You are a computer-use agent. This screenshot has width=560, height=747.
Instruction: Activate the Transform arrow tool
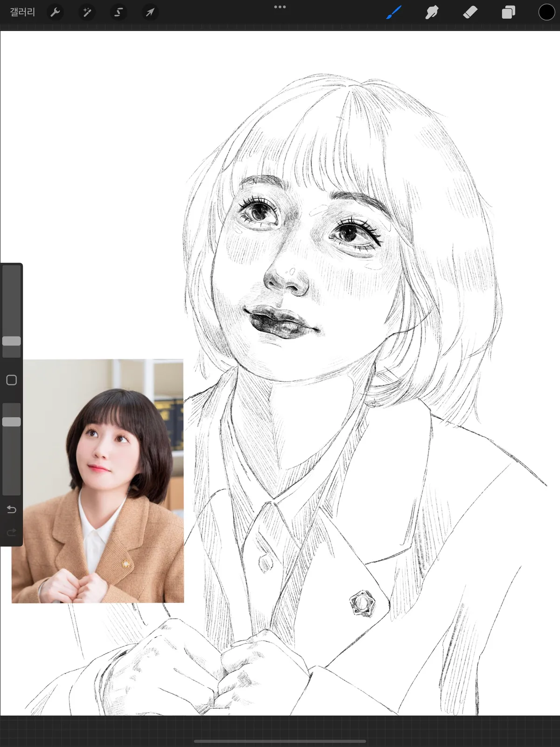(150, 12)
